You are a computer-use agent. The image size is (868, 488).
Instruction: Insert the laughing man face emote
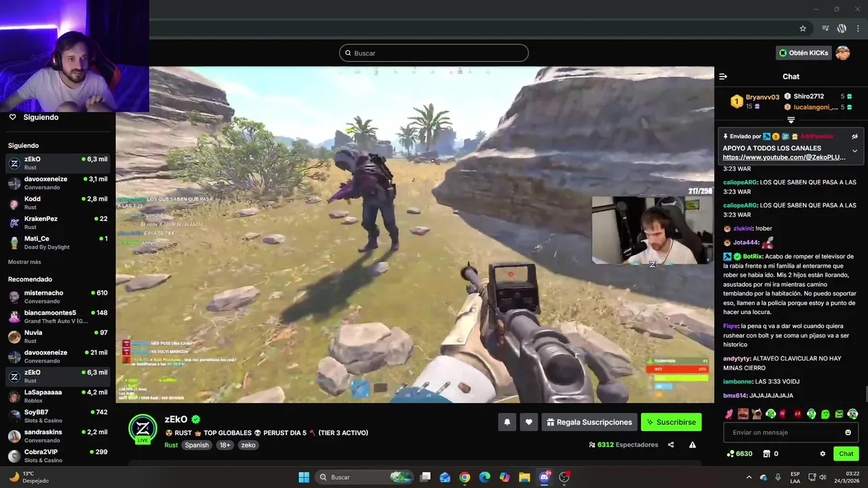tap(743, 413)
